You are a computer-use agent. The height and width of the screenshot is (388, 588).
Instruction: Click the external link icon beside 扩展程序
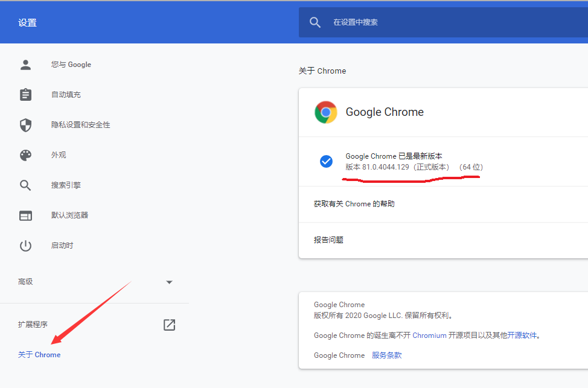click(x=170, y=325)
